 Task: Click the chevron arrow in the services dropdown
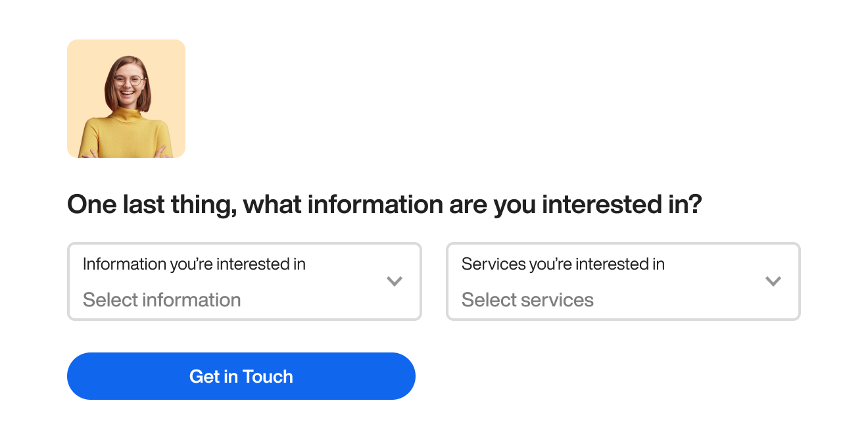[773, 281]
